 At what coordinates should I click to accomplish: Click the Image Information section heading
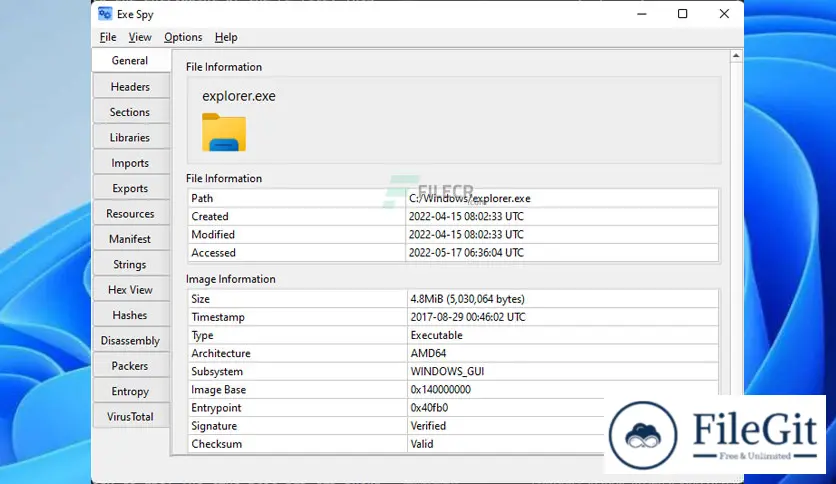pos(231,279)
